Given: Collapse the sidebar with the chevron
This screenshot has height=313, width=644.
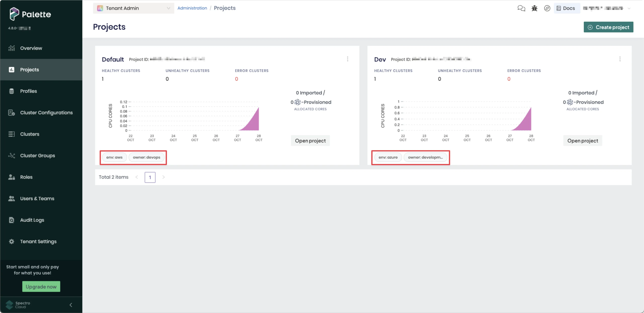Looking at the screenshot, I should [x=70, y=305].
